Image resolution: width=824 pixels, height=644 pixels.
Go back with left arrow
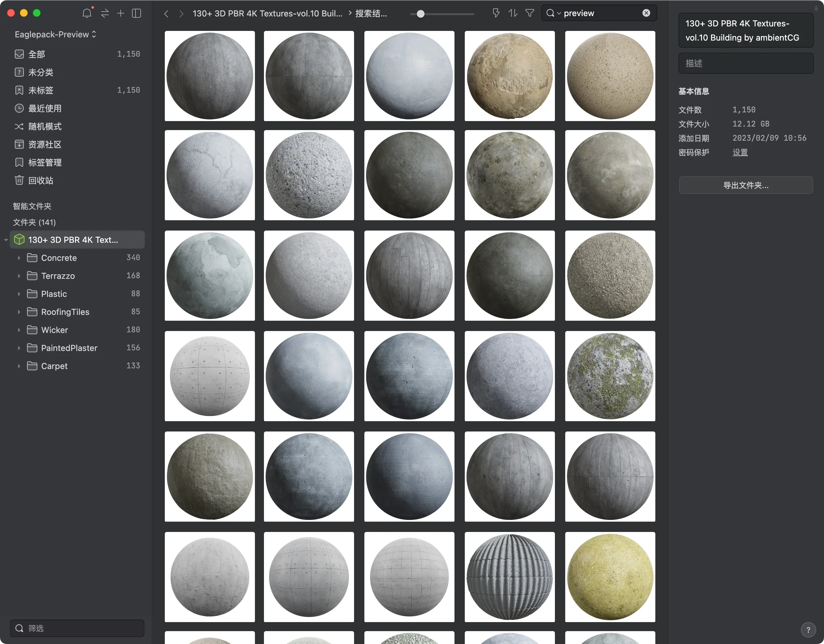coord(166,14)
